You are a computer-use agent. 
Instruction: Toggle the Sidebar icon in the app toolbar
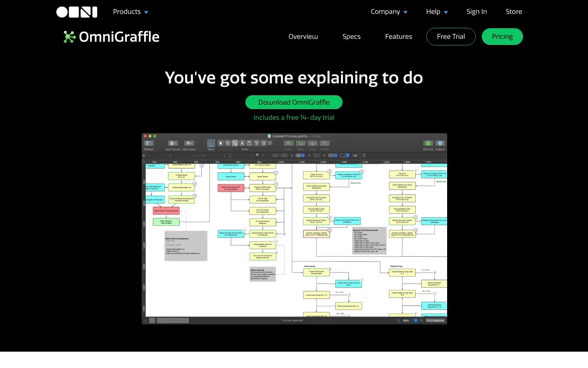point(149,143)
